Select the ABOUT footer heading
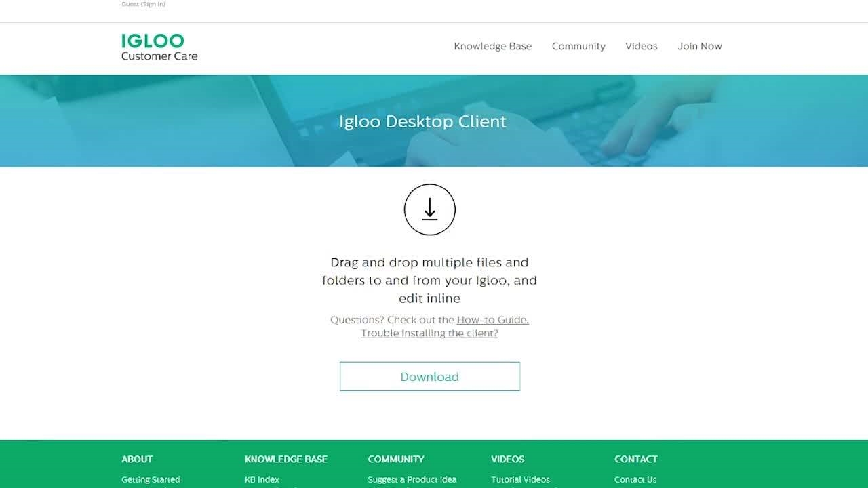Image resolution: width=868 pixels, height=488 pixels. (137, 459)
